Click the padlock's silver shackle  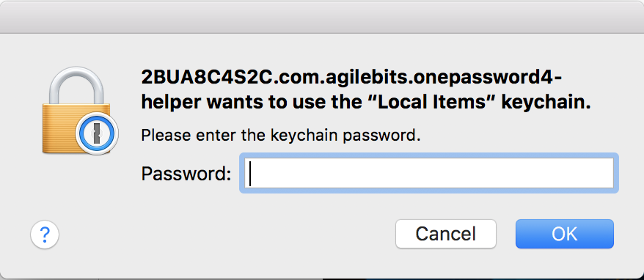pos(76,85)
